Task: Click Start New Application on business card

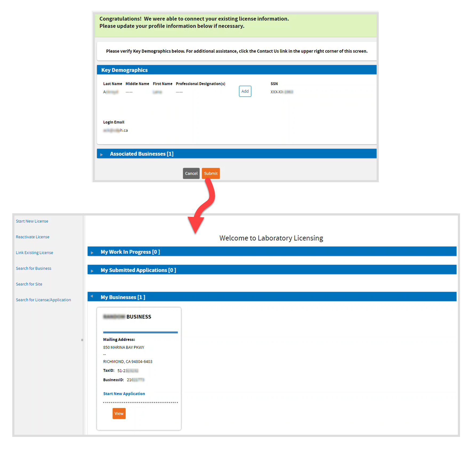Action: (x=124, y=393)
